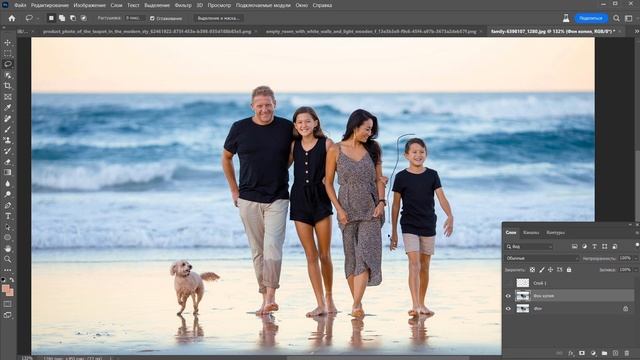The width and height of the screenshot is (640, 360).
Task: Select the Hand tool
Action: 8,248
